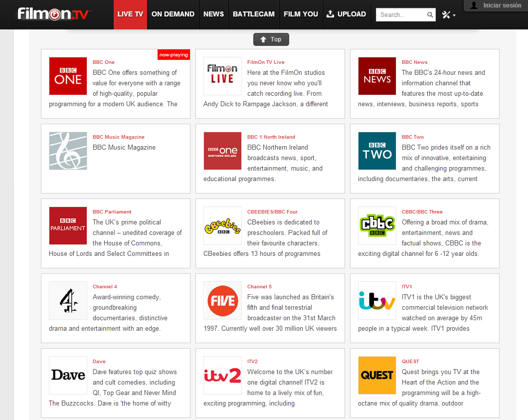
Task: Click the ITV1 title link
Action: pyautogui.click(x=406, y=287)
